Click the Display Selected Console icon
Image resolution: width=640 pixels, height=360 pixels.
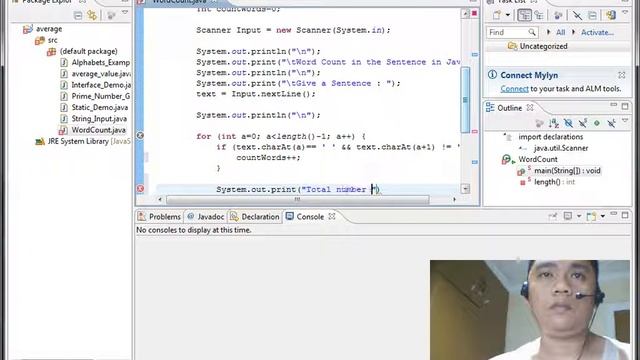tap(568, 216)
